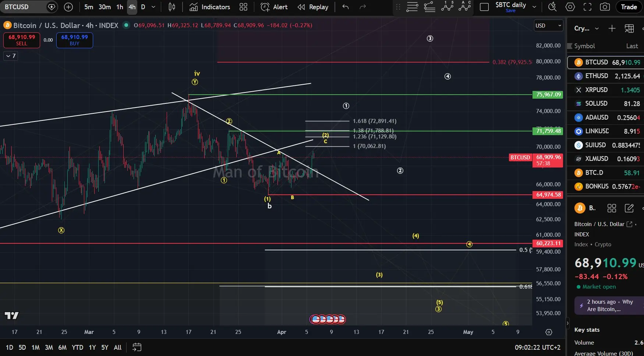Start bar Replay mode
644x356 pixels.
[x=313, y=7]
